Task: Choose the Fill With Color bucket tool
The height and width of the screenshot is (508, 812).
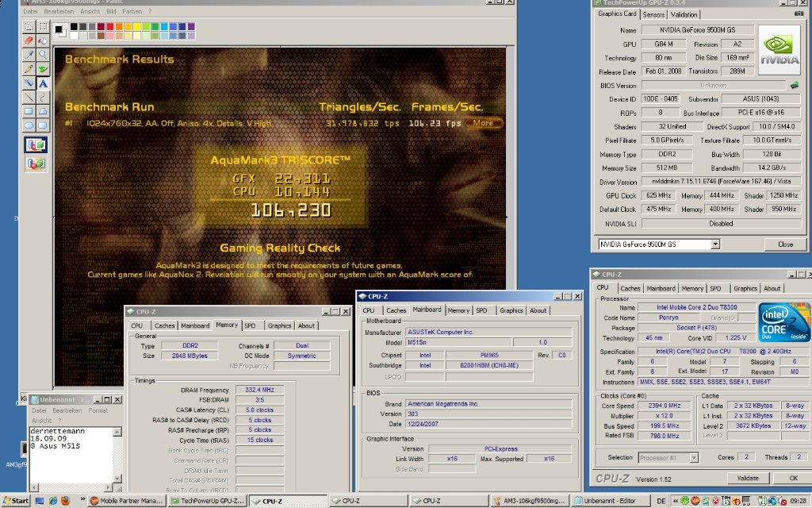Action: coord(43,40)
